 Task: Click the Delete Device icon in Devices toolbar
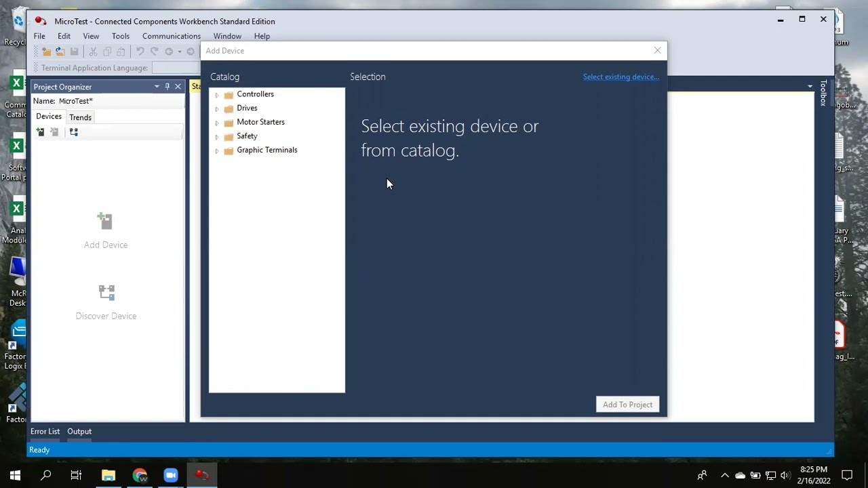[54, 132]
